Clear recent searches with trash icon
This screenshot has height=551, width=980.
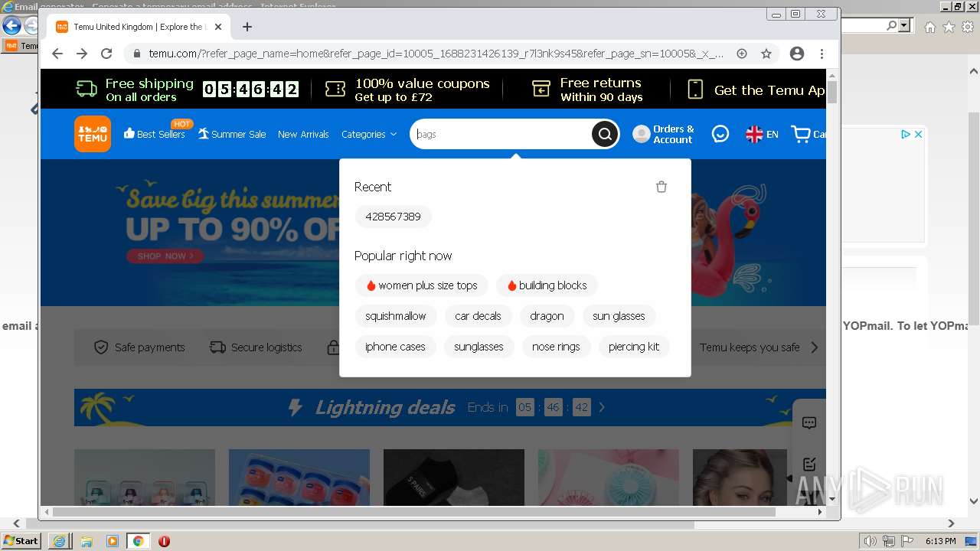661,187
